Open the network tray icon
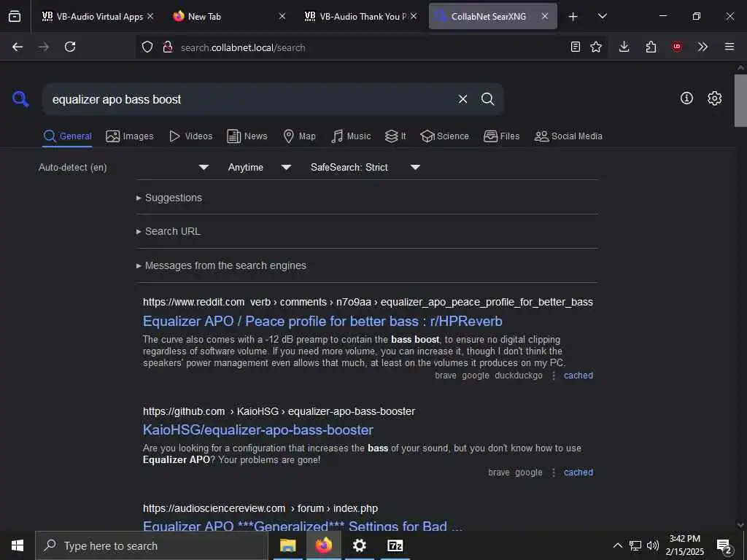Screen dimensions: 747x560 click(635, 545)
